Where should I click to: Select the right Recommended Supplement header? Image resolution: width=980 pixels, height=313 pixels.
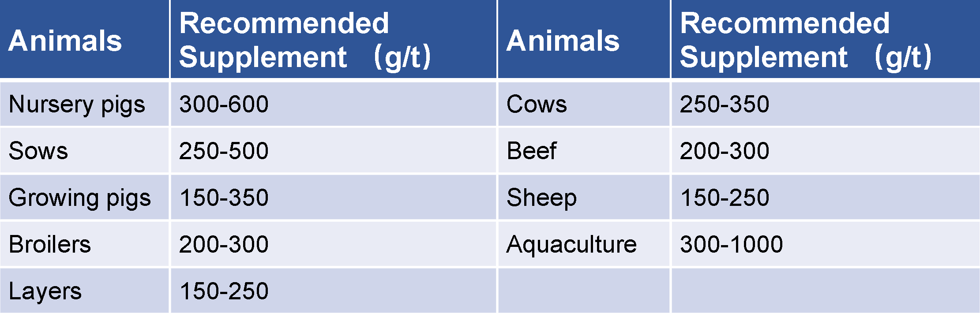826,39
